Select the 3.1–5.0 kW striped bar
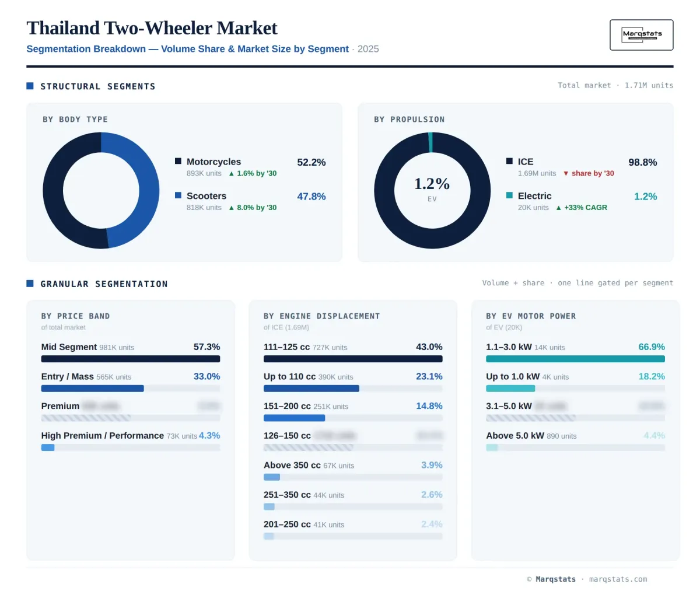The width and height of the screenshot is (700, 598). click(575, 418)
